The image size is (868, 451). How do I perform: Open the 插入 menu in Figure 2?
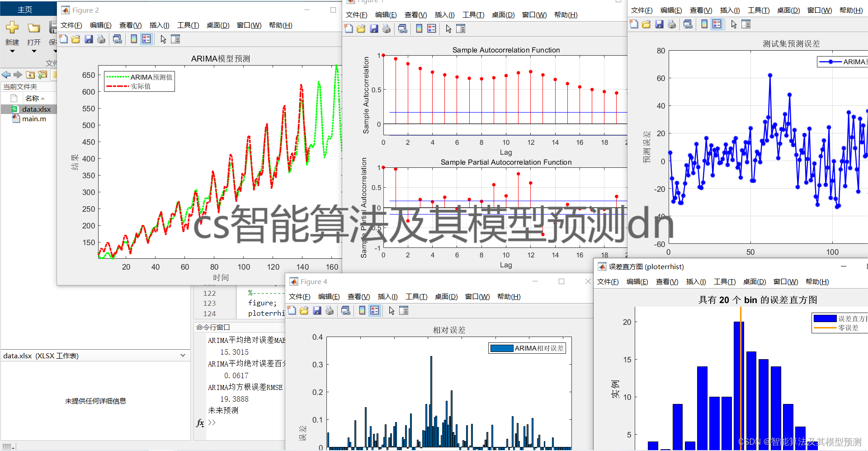(x=159, y=25)
